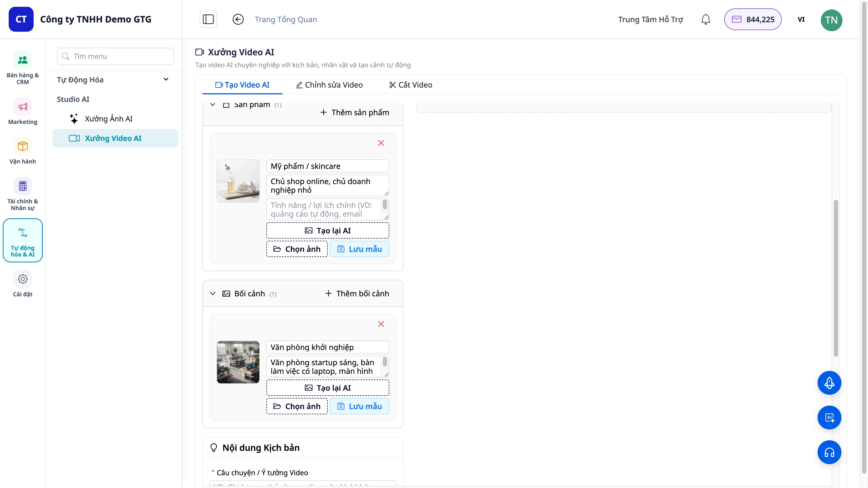This screenshot has height=488, width=868.
Task: Remove the Mỹ phẩm product card
Action: 381,143
